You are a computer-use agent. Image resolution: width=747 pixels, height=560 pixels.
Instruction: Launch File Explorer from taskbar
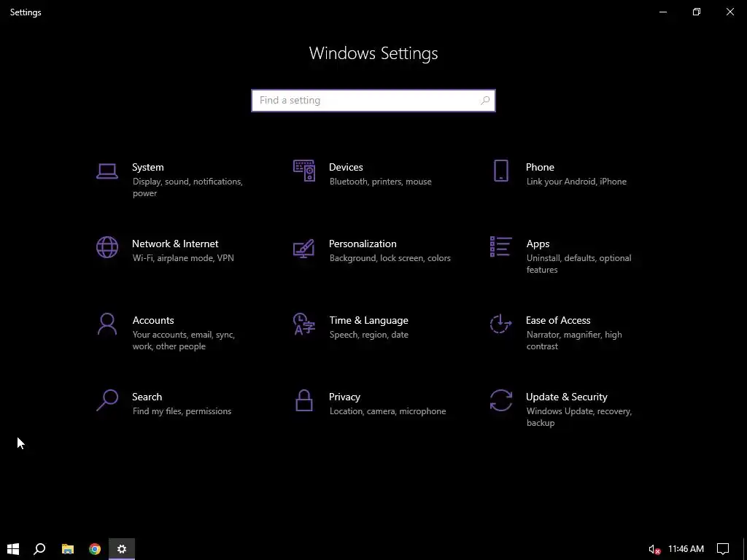(x=68, y=549)
